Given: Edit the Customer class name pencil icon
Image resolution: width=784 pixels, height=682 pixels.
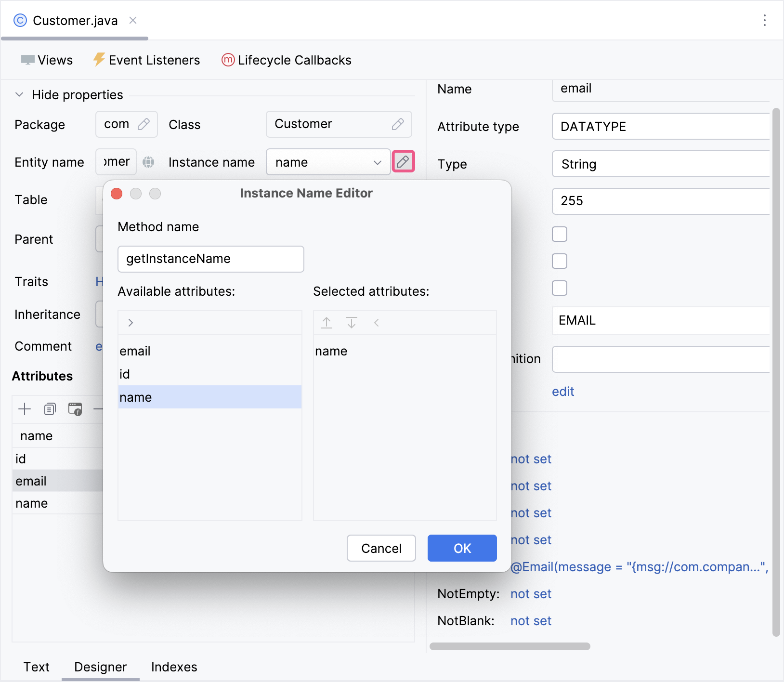Looking at the screenshot, I should point(397,124).
